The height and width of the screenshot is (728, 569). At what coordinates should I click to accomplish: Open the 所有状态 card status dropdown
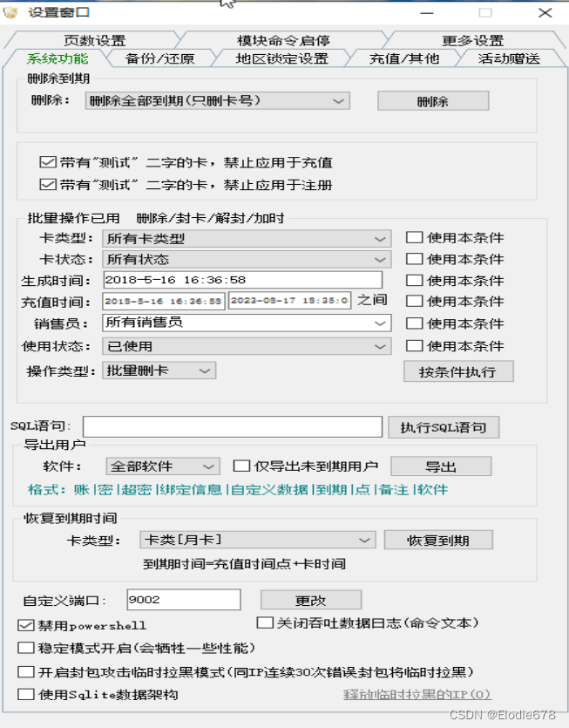247,260
